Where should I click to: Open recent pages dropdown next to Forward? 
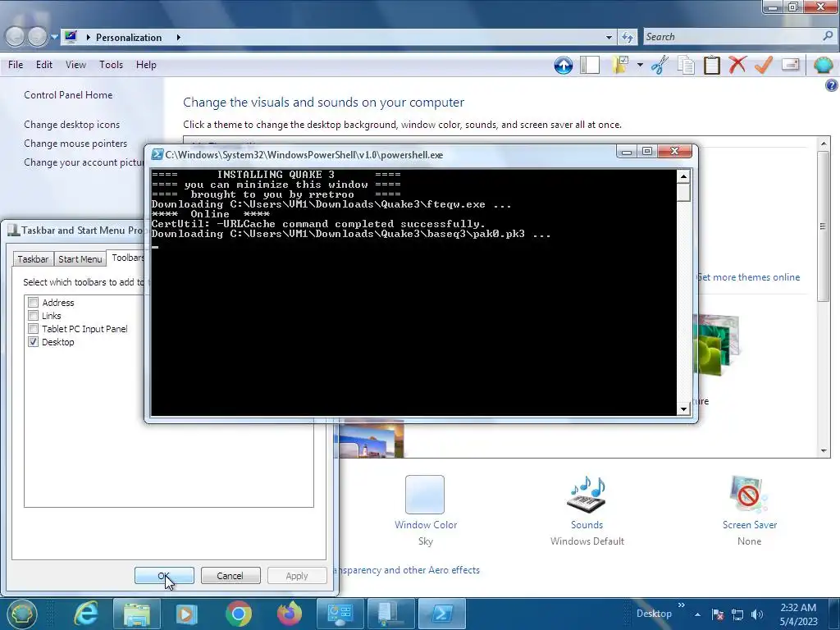pos(54,37)
